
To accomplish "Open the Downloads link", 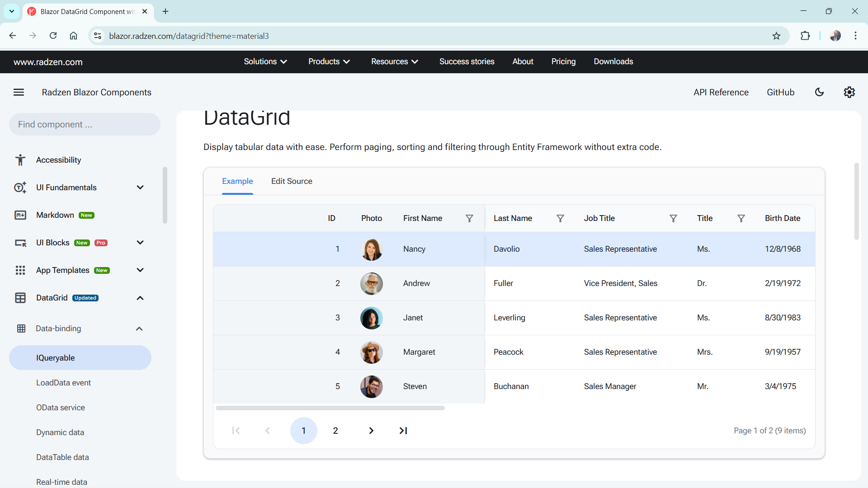I will click(x=613, y=61).
